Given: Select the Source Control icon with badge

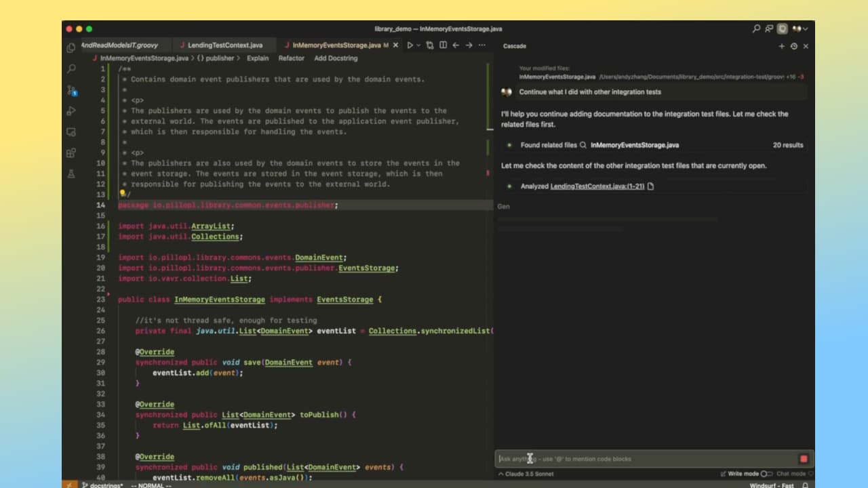Looking at the screenshot, I should click(71, 90).
